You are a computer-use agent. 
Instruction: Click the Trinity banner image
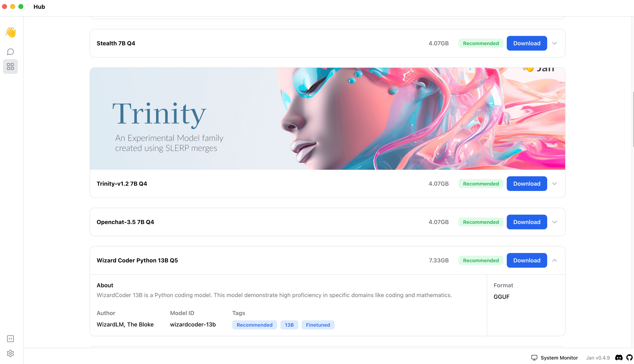click(327, 119)
